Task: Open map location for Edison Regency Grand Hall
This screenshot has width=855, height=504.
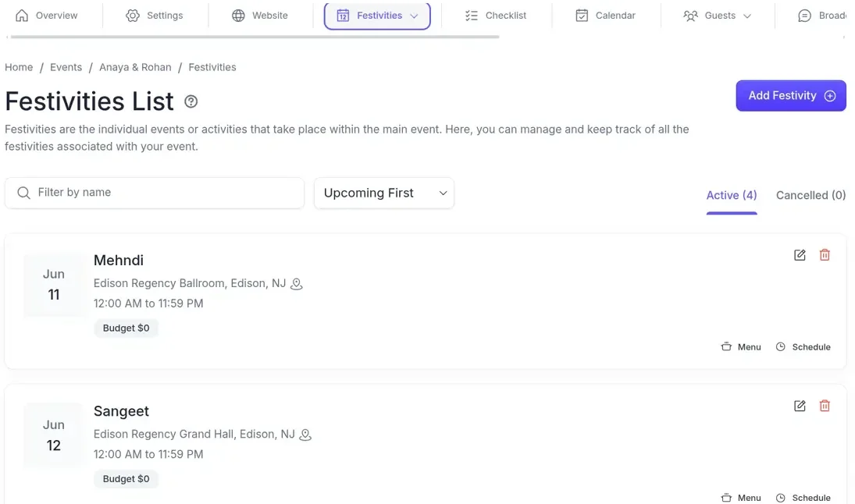Action: pos(305,435)
